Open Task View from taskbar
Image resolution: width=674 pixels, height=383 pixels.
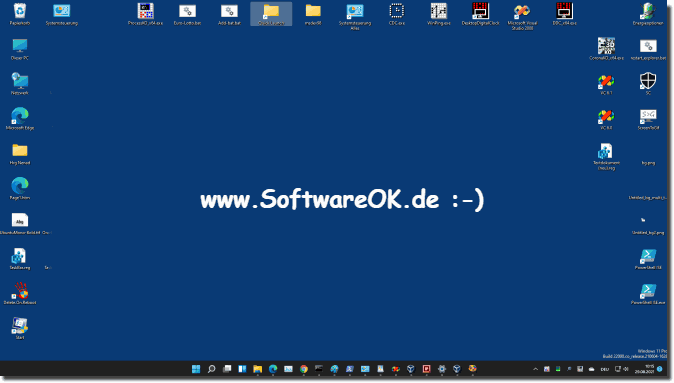227,369
